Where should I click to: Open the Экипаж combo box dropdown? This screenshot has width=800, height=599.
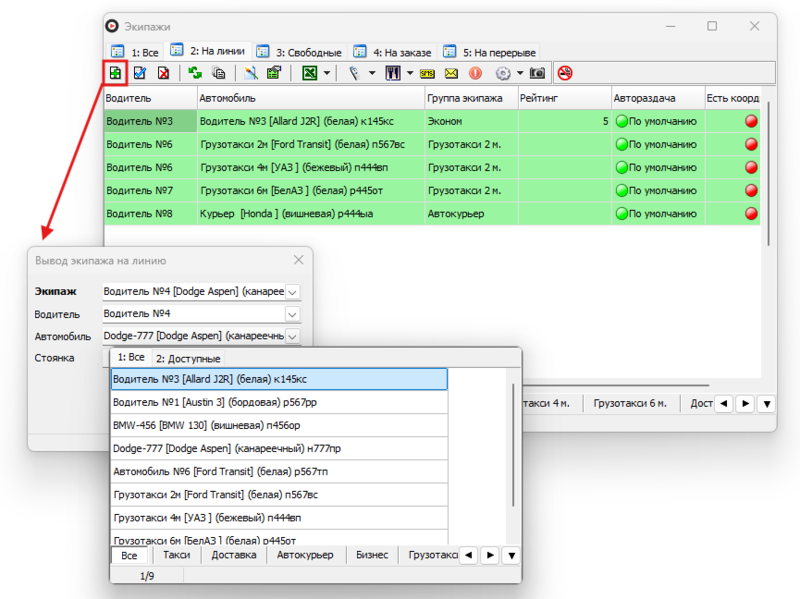pos(292,292)
